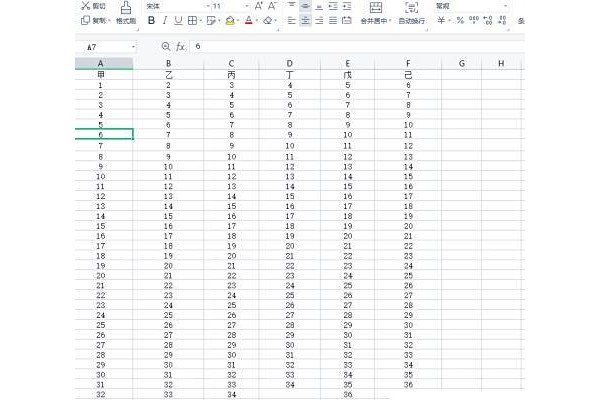Image resolution: width=600 pixels, height=400 pixels.
Task: Click the decrease indent icon
Action: point(333,6)
